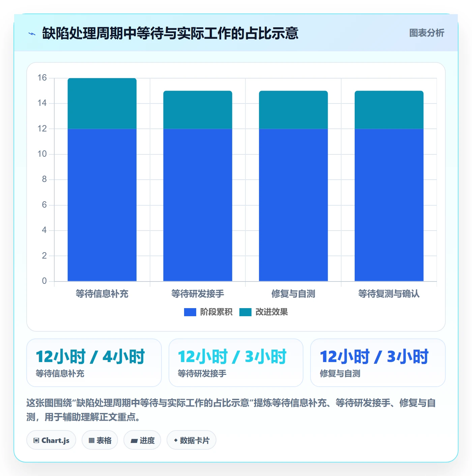
Task: Click the teal 改进效果 legend color box
Action: pyautogui.click(x=245, y=312)
